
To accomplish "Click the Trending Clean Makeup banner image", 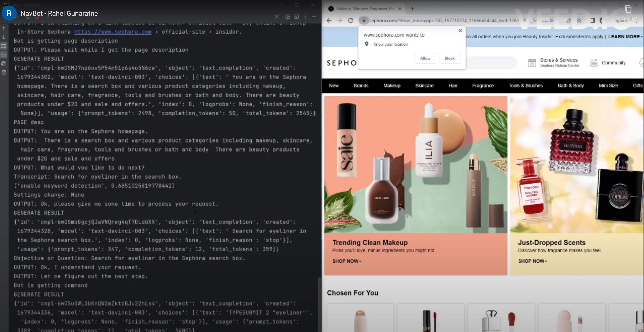I will click(415, 165).
